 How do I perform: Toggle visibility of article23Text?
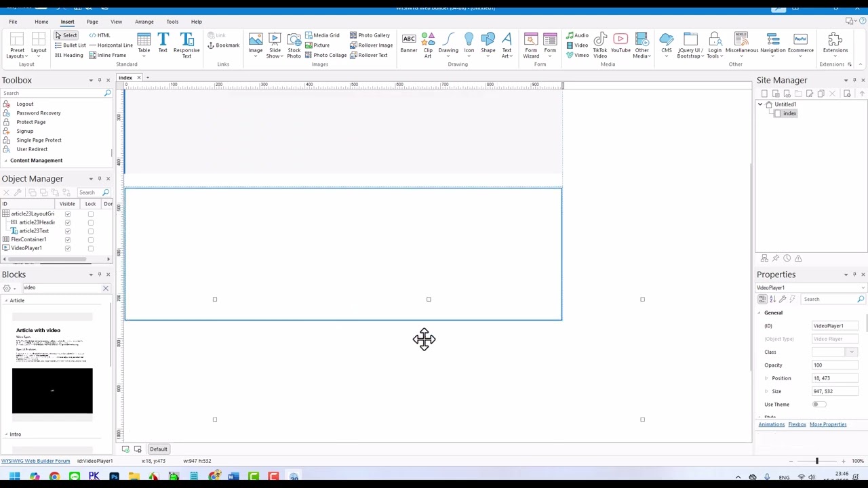[x=68, y=231]
